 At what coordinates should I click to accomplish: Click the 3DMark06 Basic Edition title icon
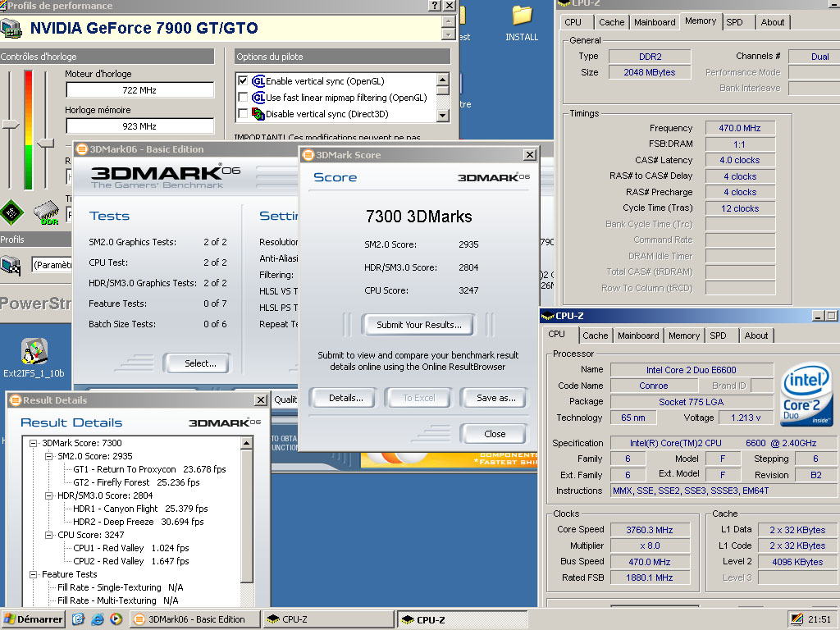tap(82, 149)
